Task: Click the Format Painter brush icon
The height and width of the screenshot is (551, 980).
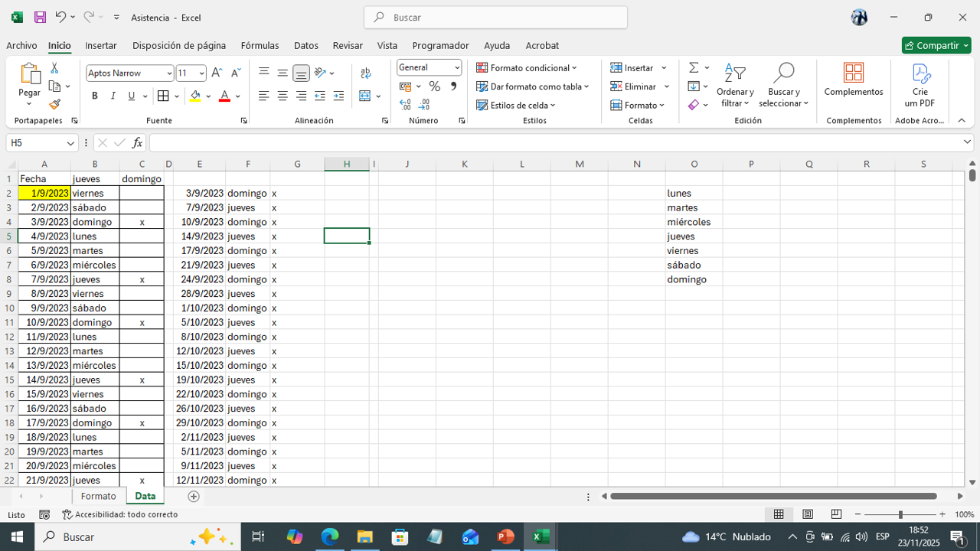Action: pyautogui.click(x=54, y=104)
